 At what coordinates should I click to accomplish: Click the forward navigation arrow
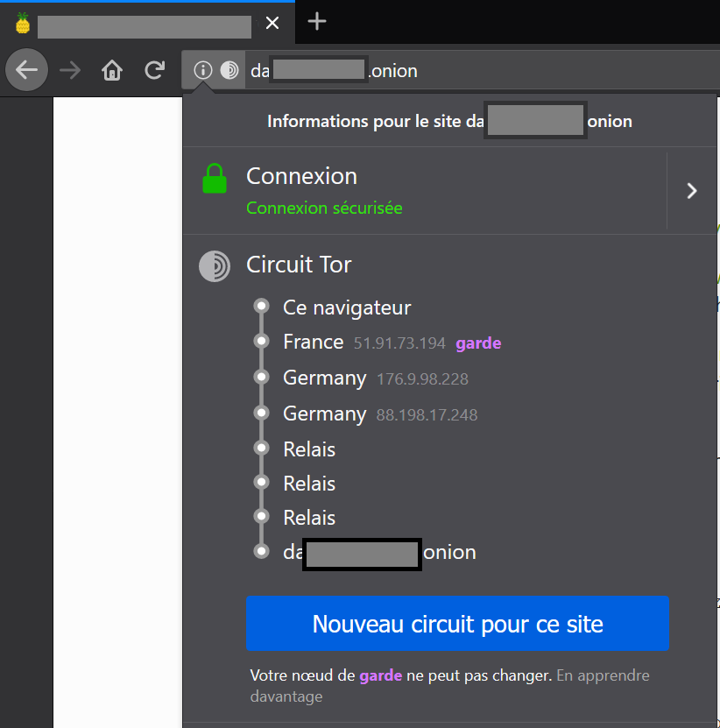[x=70, y=70]
